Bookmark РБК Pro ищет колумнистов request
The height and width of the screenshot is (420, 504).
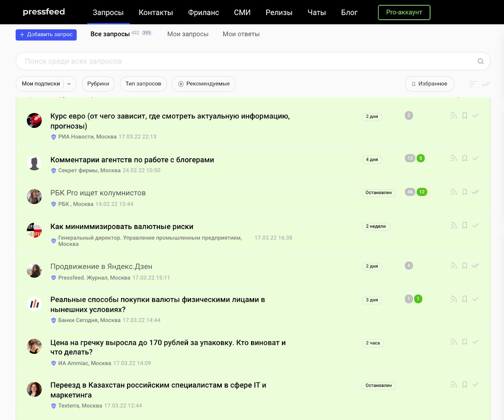click(x=465, y=192)
